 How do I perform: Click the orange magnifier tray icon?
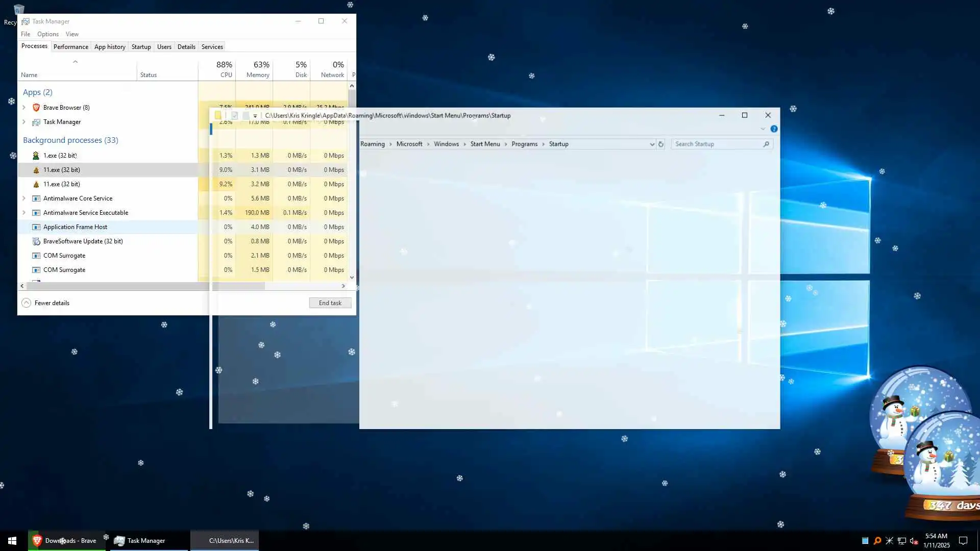pos(877,541)
